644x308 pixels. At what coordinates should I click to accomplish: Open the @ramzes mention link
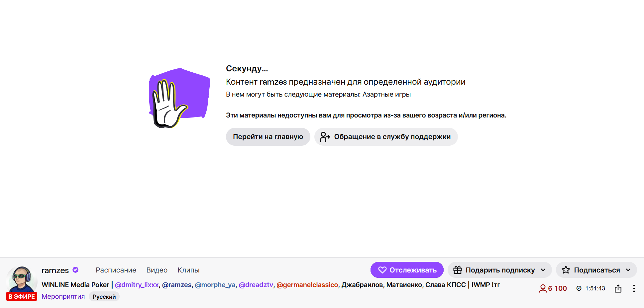tap(177, 285)
